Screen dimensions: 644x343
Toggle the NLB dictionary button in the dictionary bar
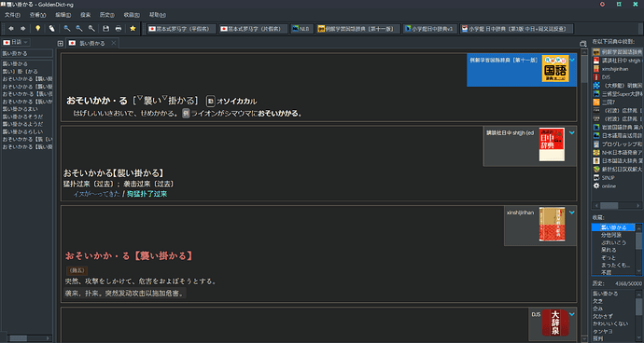click(x=301, y=29)
